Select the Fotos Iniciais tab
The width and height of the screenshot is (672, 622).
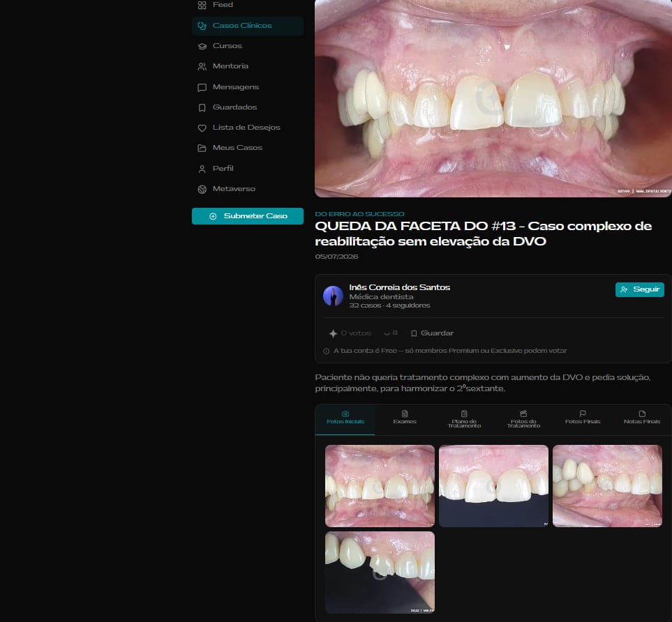345,418
